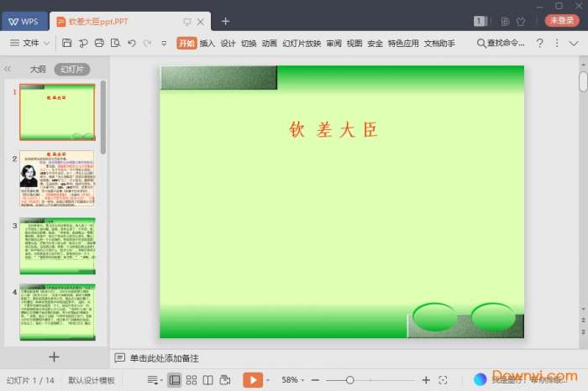Screen dimensions: 588x391
Task: Click the skin shirt icon in title bar
Action: pyautogui.click(x=521, y=21)
